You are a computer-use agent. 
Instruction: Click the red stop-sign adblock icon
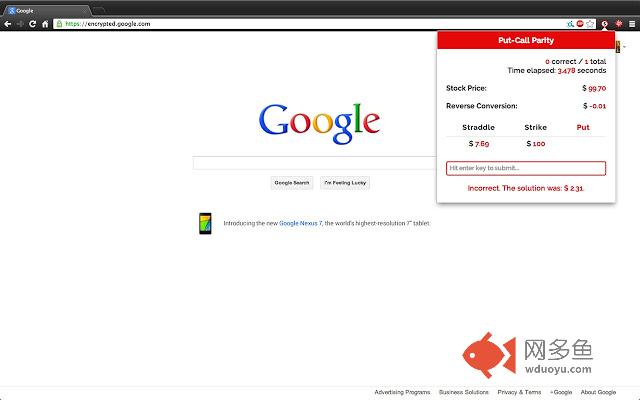[x=580, y=23]
